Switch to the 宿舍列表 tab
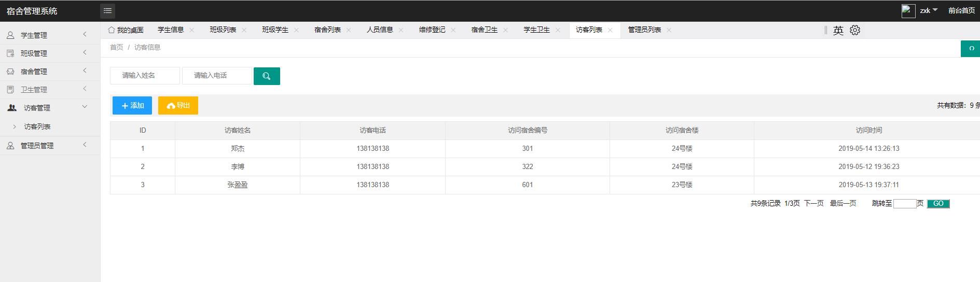980x282 pixels. click(328, 30)
